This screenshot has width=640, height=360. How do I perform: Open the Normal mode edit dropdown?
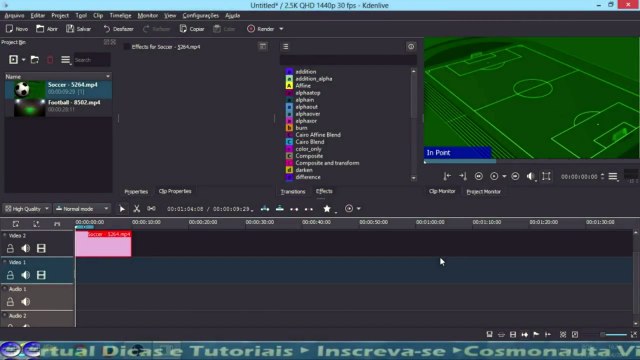tap(82, 209)
